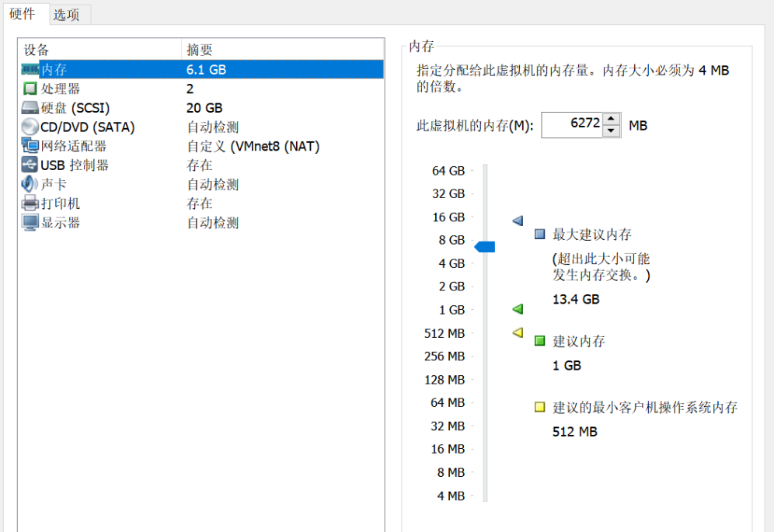This screenshot has width=774, height=532.
Task: Click the 8 GB slider scale label
Action: pyautogui.click(x=451, y=240)
